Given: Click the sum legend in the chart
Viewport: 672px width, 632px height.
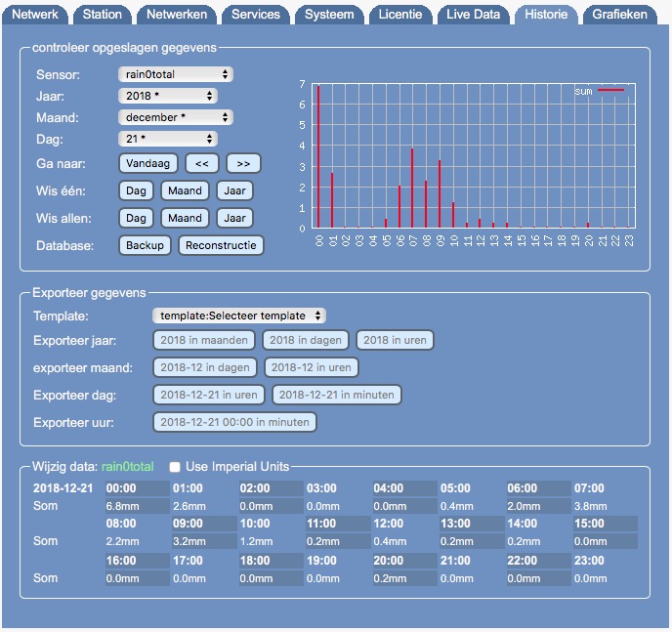Looking at the screenshot, I should pos(599,91).
